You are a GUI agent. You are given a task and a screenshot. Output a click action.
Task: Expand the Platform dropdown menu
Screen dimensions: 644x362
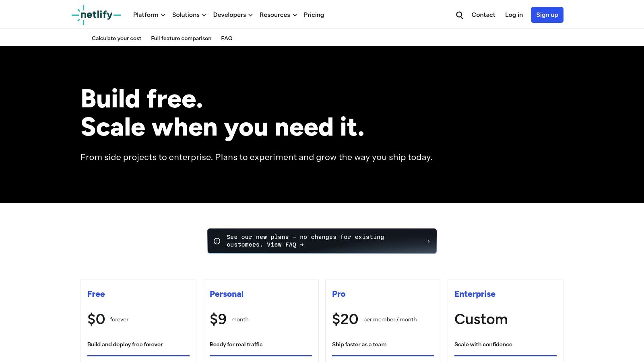(x=149, y=15)
